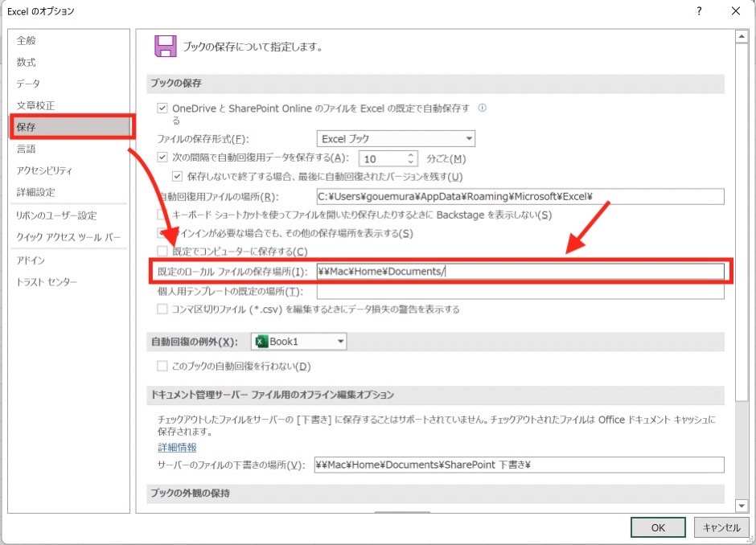Image resolution: width=756 pixels, height=545 pixels.
Task: Click the purple floppy disk save icon
Action: coord(166,47)
